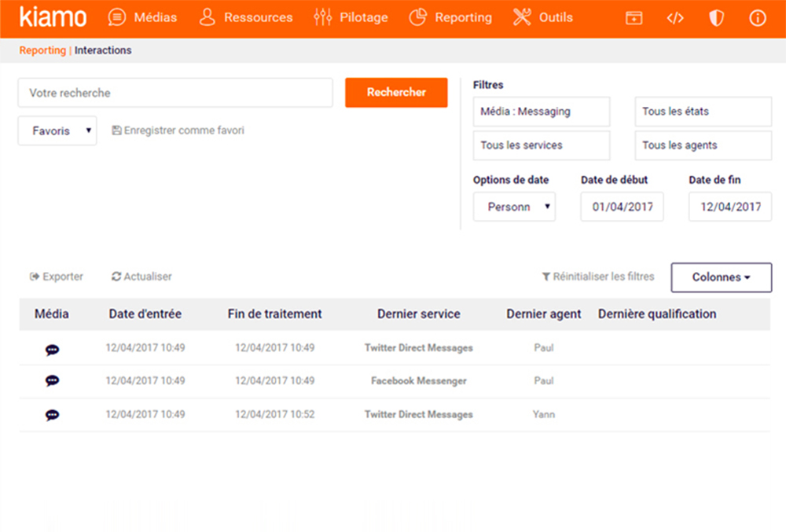Click the Exporter button
This screenshot has height=532, width=786.
tap(56, 277)
